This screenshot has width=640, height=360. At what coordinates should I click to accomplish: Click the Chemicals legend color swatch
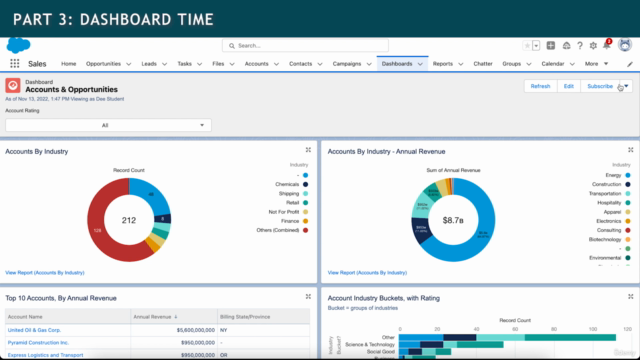305,184
